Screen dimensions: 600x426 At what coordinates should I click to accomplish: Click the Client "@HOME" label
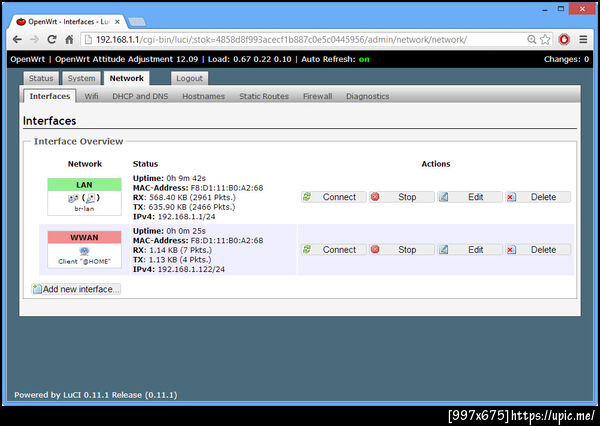(x=84, y=261)
